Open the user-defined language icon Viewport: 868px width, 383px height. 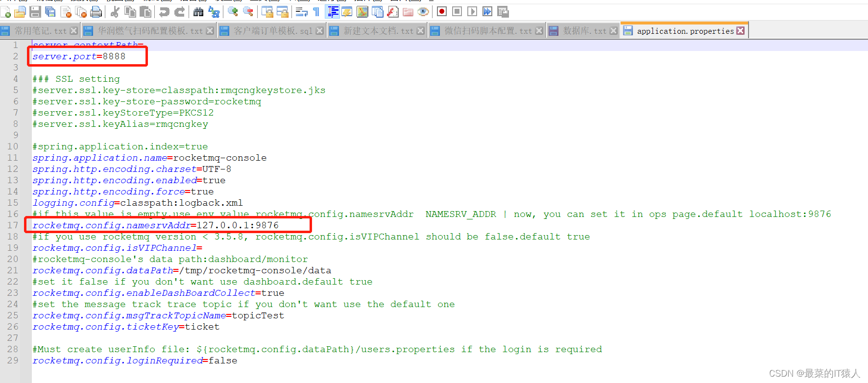(x=347, y=12)
